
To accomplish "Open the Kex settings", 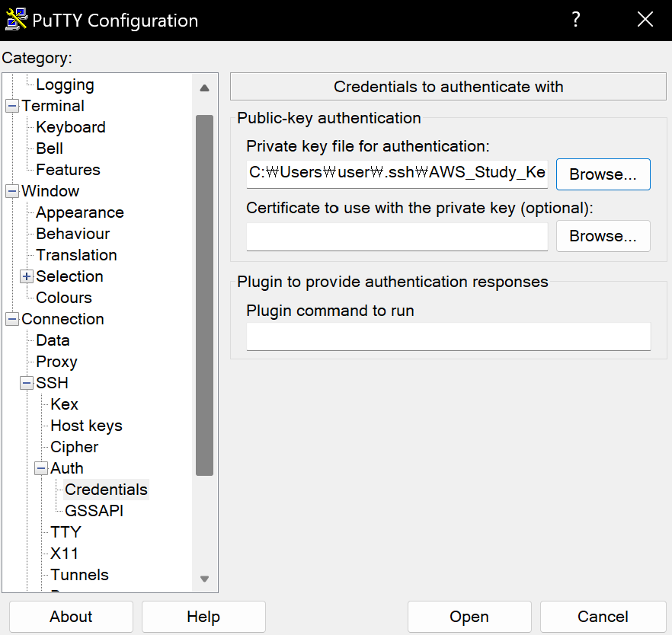I will (x=64, y=404).
